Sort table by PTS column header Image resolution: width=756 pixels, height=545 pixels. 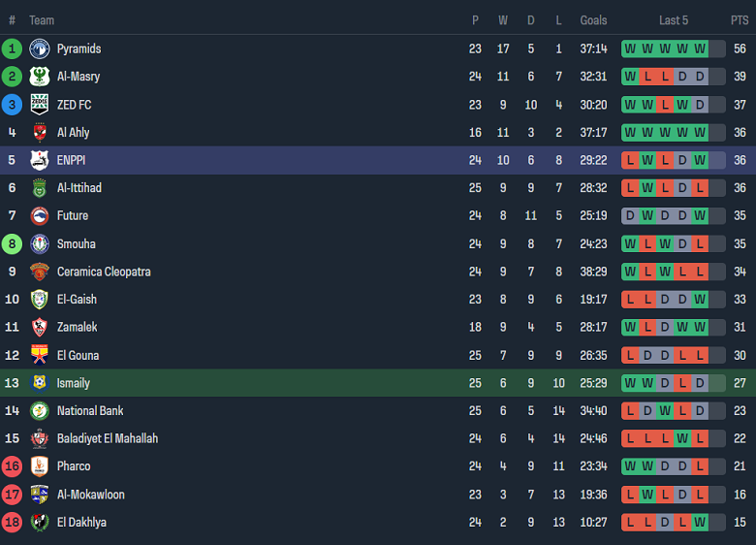740,20
